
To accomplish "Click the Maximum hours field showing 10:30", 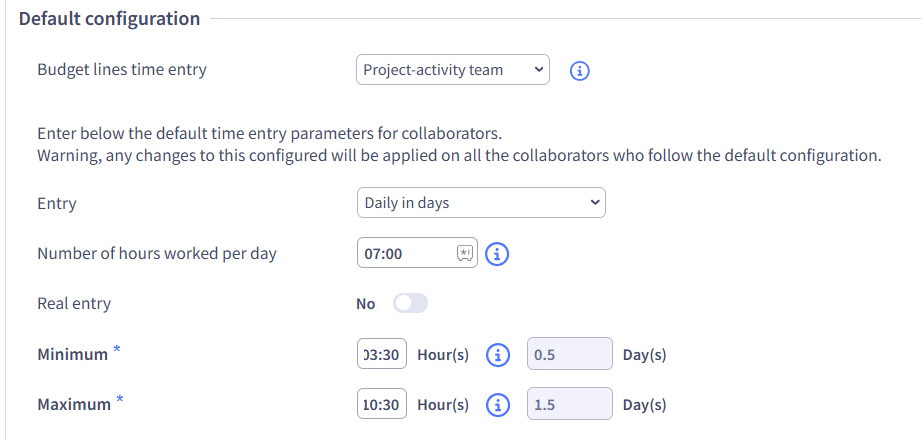I will tap(382, 405).
